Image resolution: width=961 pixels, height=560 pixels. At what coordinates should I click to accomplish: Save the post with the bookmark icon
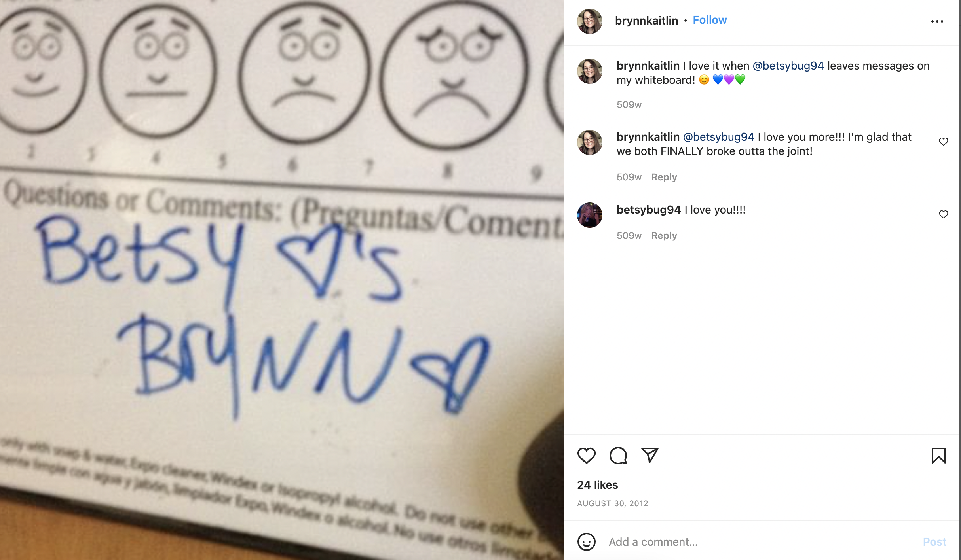pos(938,456)
